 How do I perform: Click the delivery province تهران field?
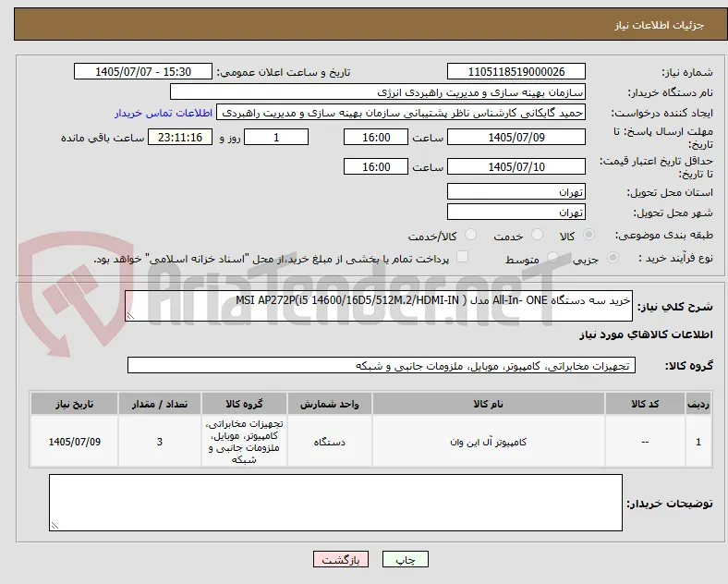pos(516,191)
